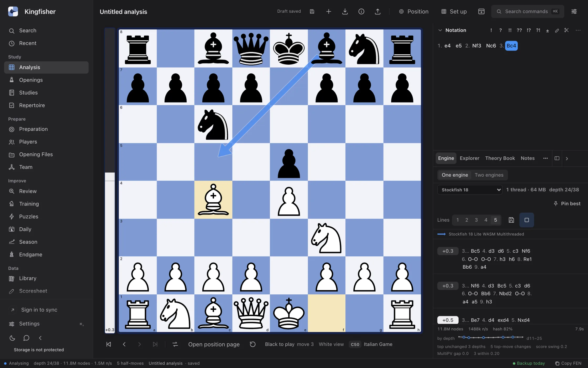Screen dimensions: 588x368
Task: Click the Set up button
Action: (x=454, y=12)
